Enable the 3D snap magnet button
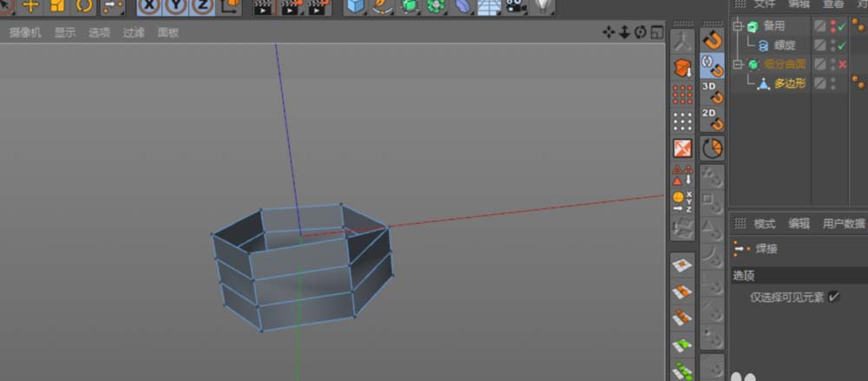868x381 pixels. pyautogui.click(x=712, y=93)
